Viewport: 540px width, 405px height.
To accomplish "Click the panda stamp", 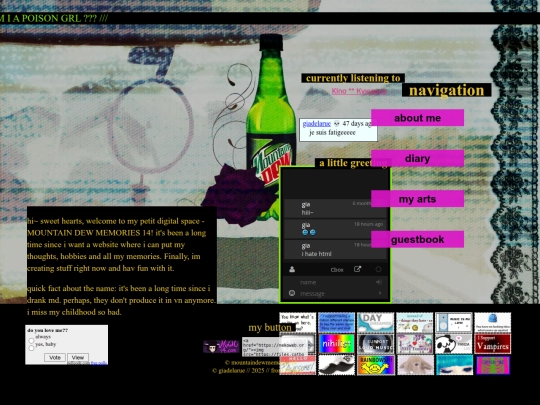I will pyautogui.click(x=454, y=343).
